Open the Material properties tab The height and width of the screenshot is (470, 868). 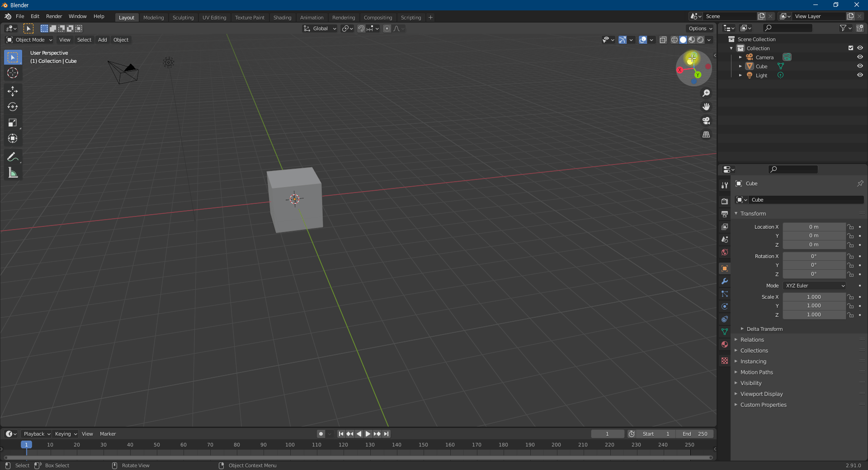click(725, 344)
